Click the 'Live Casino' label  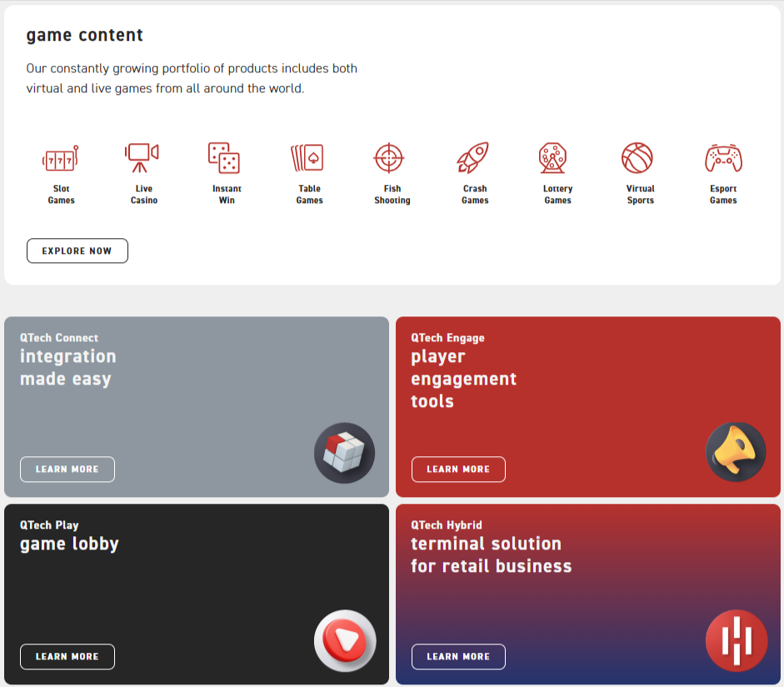[144, 194]
